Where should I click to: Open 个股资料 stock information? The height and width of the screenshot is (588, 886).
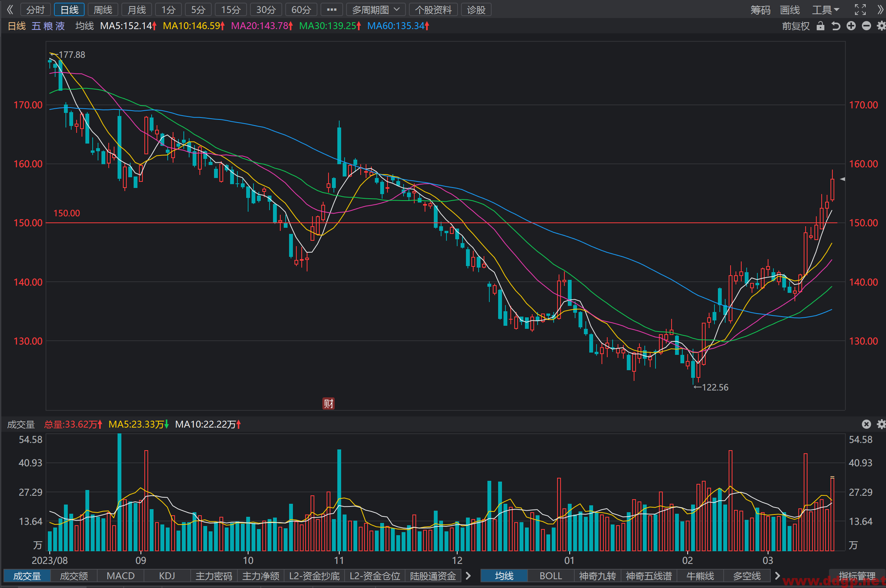click(x=433, y=10)
